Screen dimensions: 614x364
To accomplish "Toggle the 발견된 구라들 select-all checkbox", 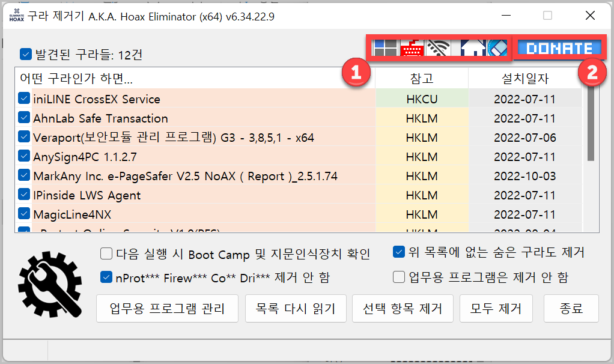I will coord(26,54).
